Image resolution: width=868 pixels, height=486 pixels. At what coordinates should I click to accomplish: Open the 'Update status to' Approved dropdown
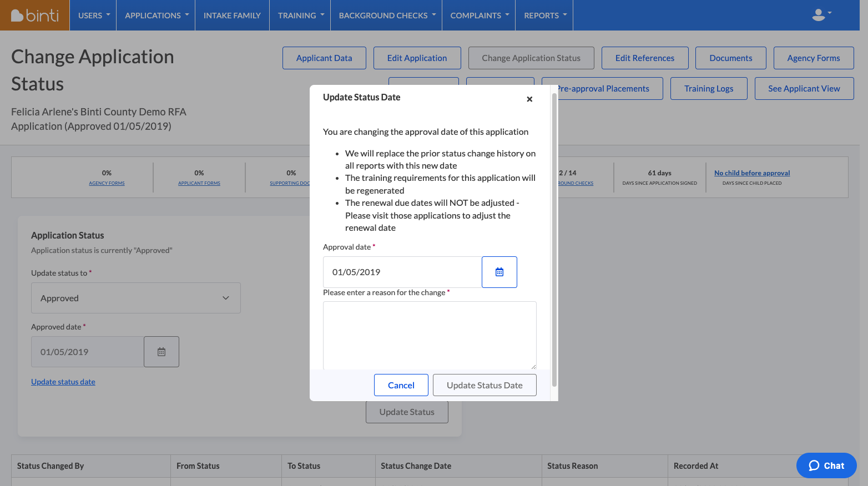pyautogui.click(x=136, y=298)
